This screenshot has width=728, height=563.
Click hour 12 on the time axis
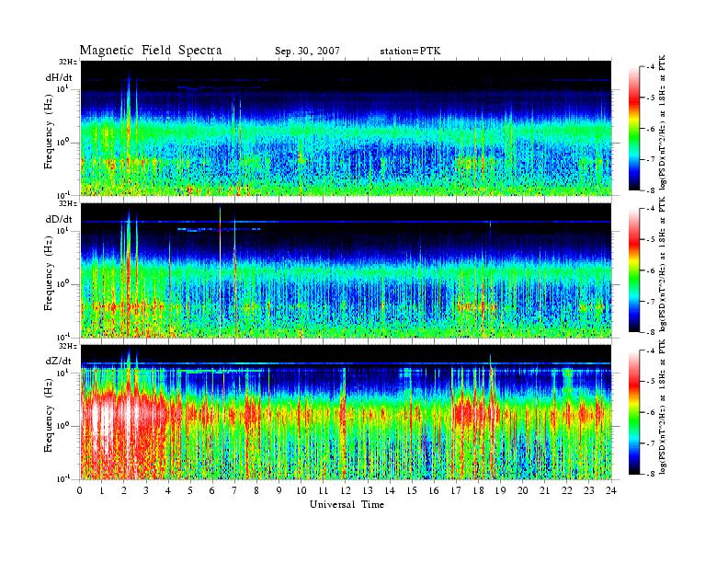pyautogui.click(x=346, y=491)
